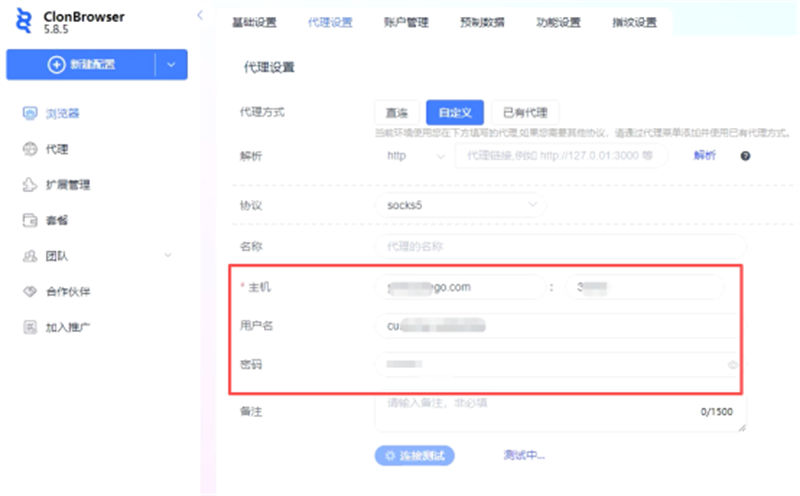The height and width of the screenshot is (496, 800).
Task: Click the 用户名 input field
Action: pos(557,326)
